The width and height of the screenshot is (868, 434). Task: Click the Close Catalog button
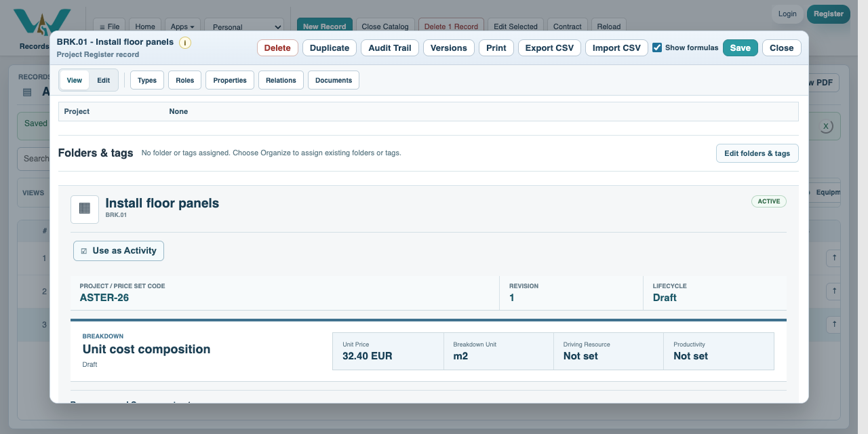click(x=385, y=26)
